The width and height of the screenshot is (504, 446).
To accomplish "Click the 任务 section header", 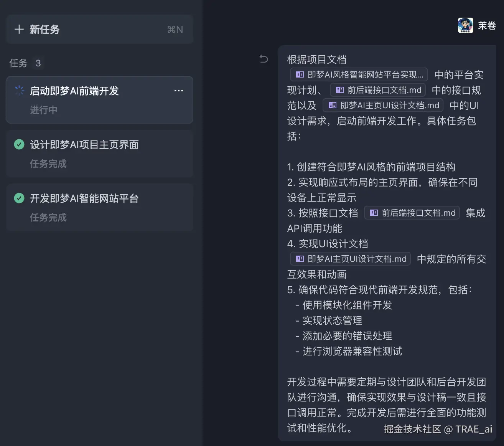I will 18,63.
